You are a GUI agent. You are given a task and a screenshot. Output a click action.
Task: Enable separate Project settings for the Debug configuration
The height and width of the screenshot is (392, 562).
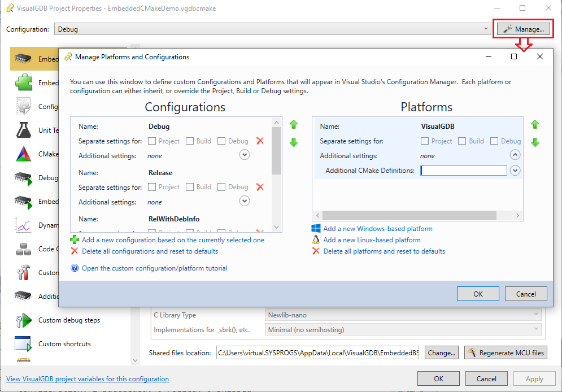point(152,141)
